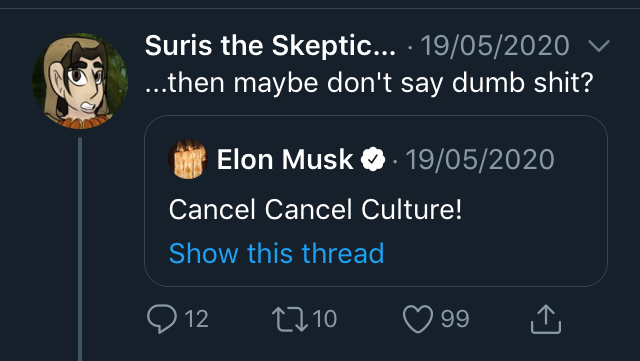
Task: Click the Suris the Skeptic display name
Action: click(x=270, y=45)
